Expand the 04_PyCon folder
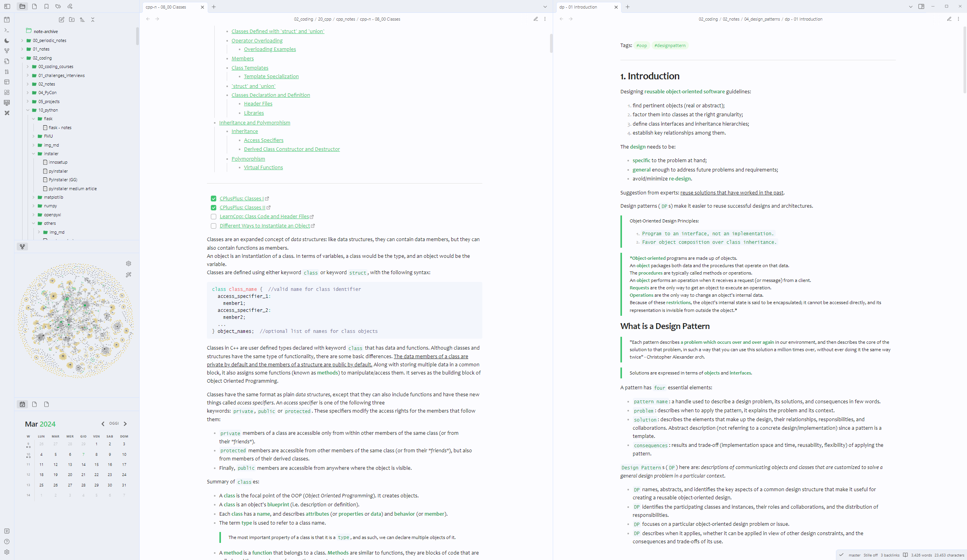This screenshot has height=560, width=967. (x=28, y=93)
